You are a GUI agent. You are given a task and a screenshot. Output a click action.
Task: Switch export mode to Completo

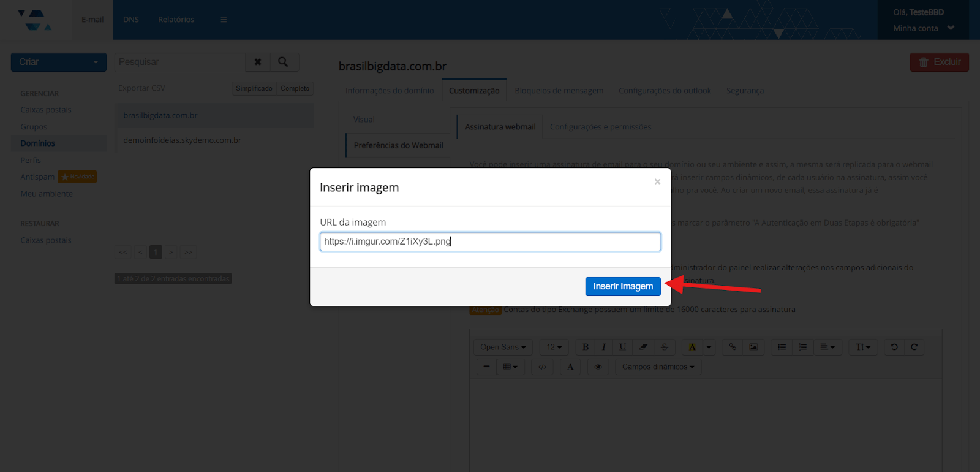[295, 88]
